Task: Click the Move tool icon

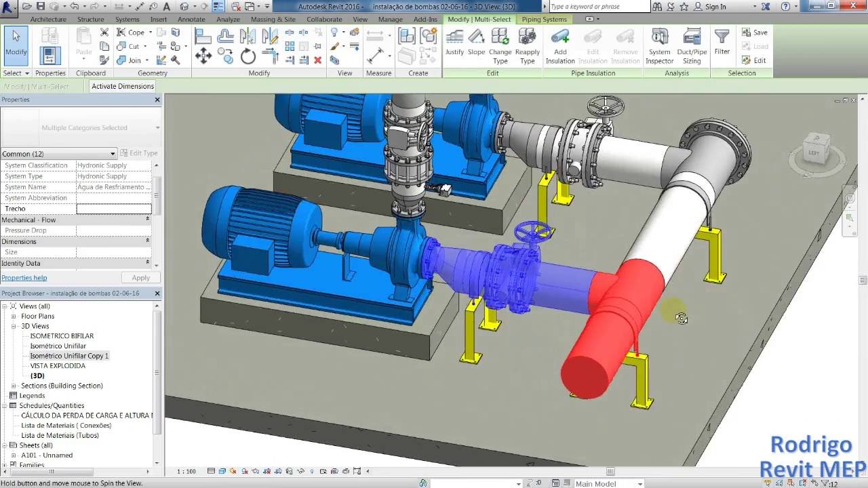Action: pos(203,56)
